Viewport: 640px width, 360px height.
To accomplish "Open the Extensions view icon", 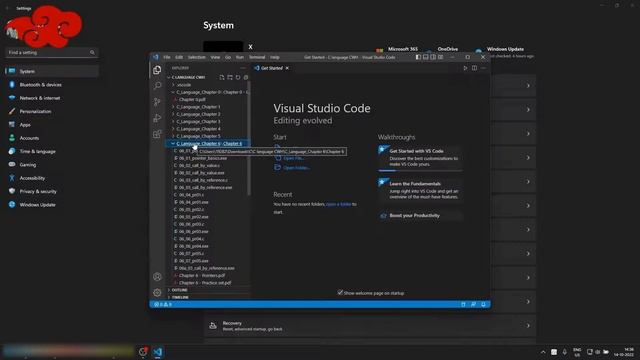I will [157, 134].
